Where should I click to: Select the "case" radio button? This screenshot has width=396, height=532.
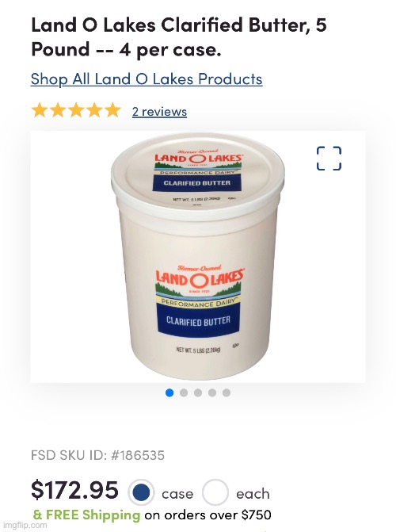click(141, 492)
